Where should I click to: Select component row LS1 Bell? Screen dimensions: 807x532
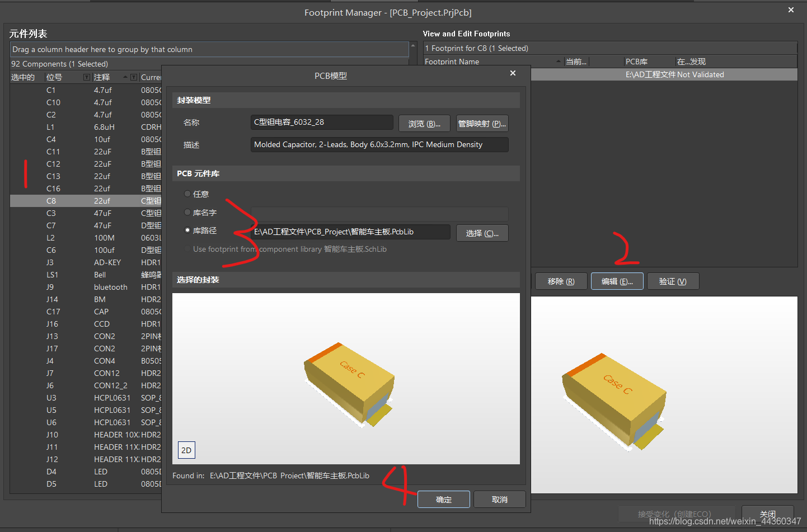[x=86, y=275]
